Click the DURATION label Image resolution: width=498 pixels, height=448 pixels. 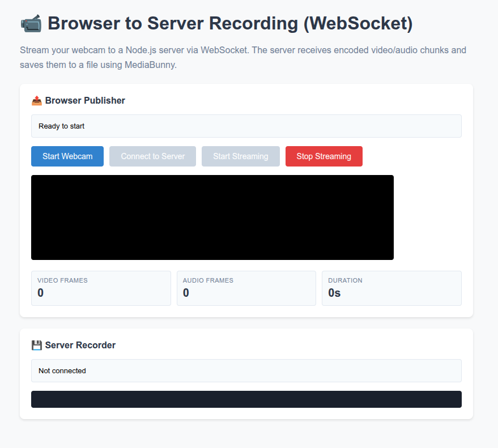tap(345, 280)
